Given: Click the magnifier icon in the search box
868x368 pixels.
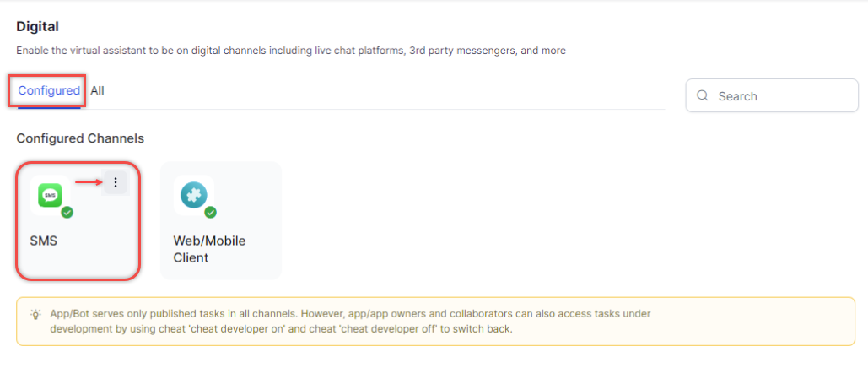Looking at the screenshot, I should click(703, 96).
